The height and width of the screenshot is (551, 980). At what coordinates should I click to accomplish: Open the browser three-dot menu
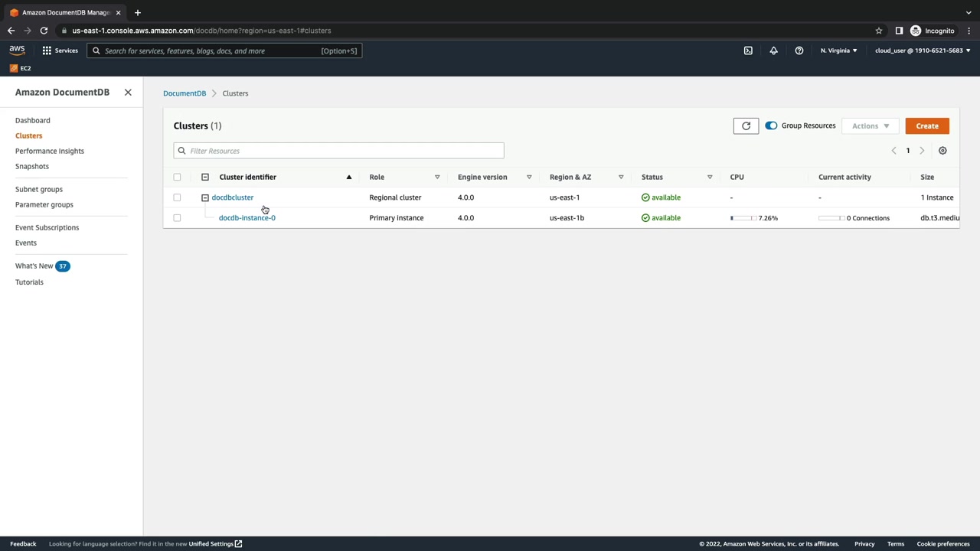coord(968,31)
